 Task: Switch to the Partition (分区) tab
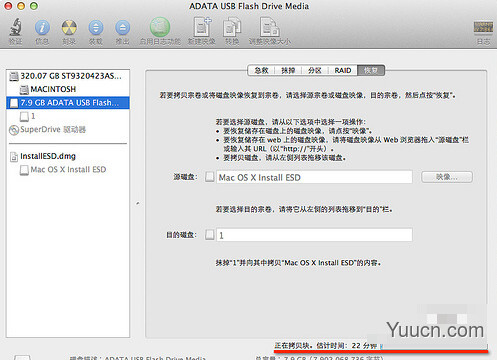point(315,70)
